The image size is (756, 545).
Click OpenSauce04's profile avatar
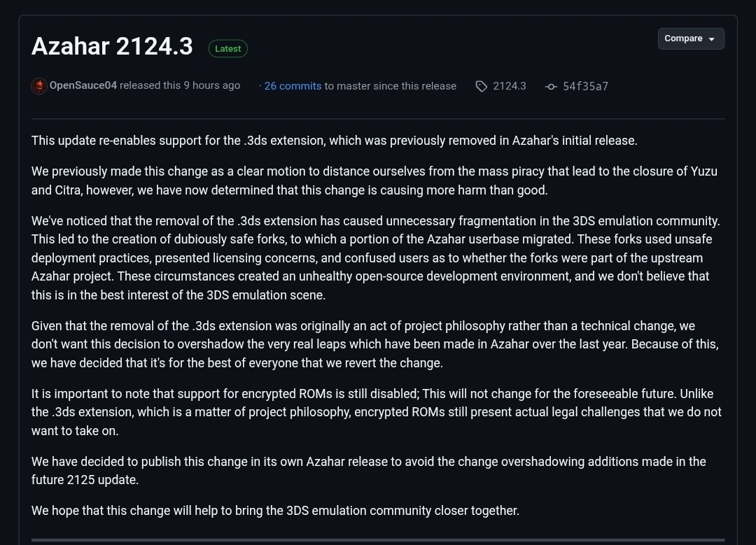[x=39, y=85]
